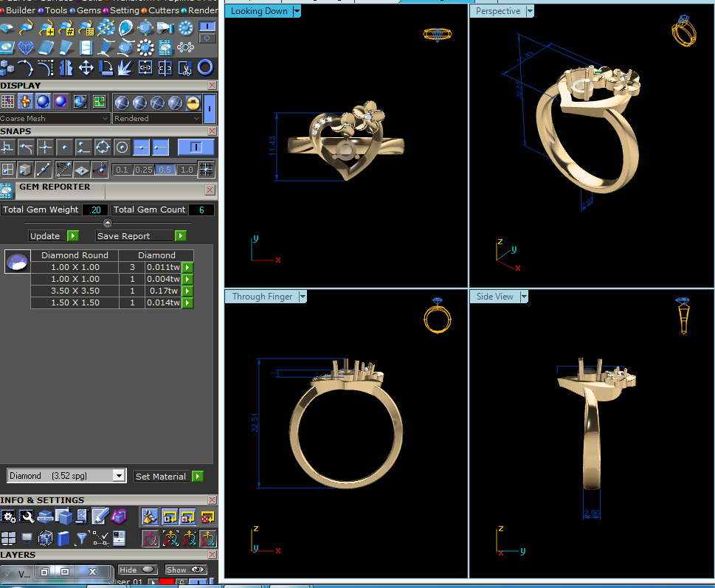Select the pave gems cluster tool
This screenshot has width=715, height=588.
(106, 28)
